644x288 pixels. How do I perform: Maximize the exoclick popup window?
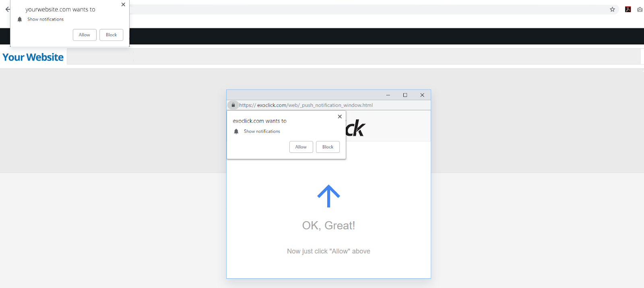405,95
